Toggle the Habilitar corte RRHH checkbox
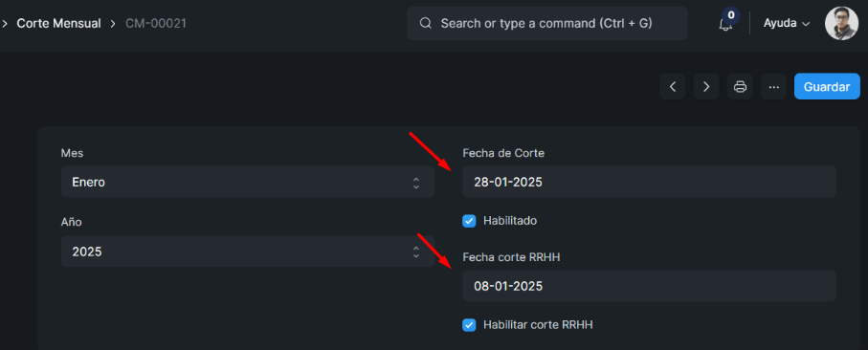 click(469, 325)
